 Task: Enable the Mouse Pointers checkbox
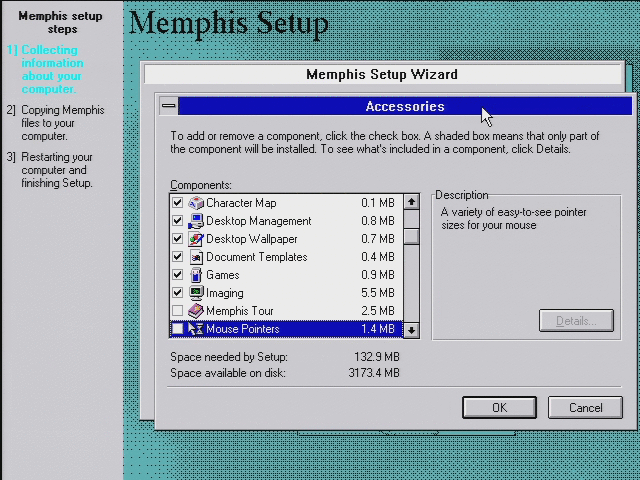pyautogui.click(x=177, y=329)
